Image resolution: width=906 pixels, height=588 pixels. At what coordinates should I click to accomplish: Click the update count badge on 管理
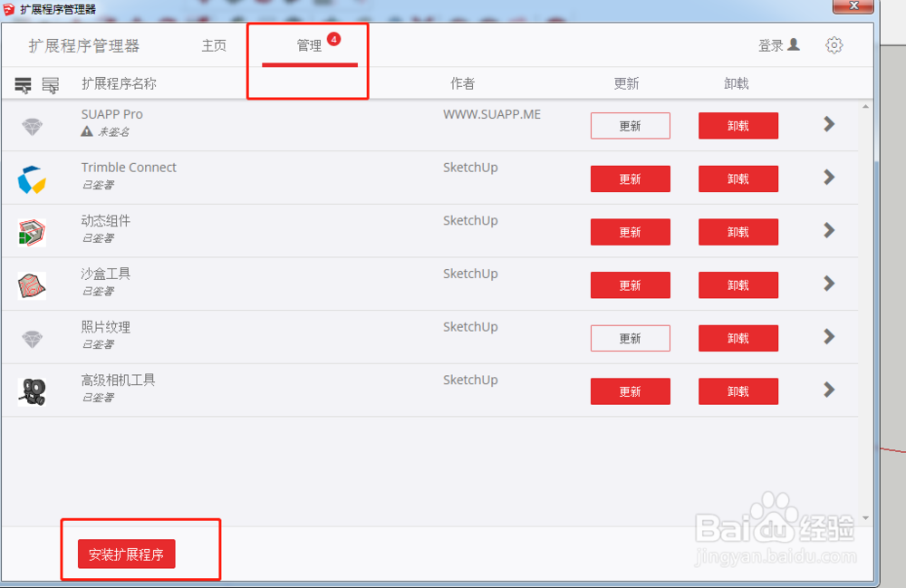pyautogui.click(x=333, y=39)
